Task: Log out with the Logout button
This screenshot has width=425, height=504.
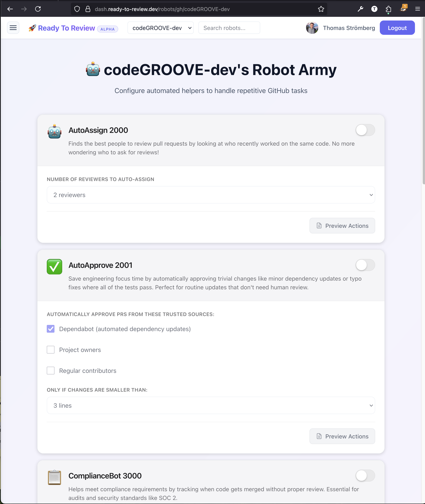Action: 397,28
